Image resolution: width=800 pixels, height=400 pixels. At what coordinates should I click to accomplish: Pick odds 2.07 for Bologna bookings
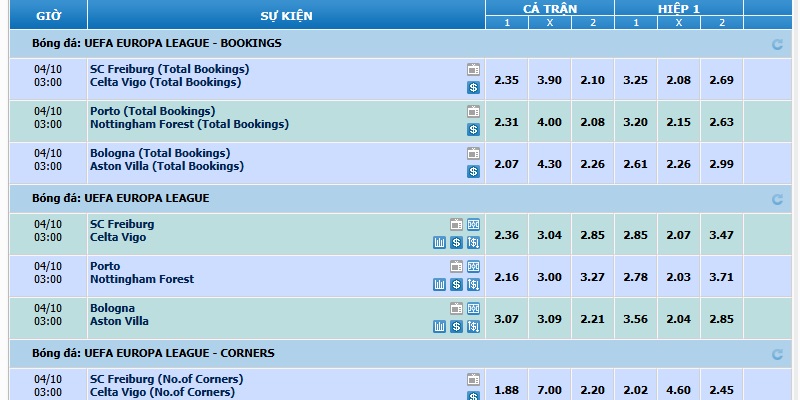pyautogui.click(x=507, y=164)
